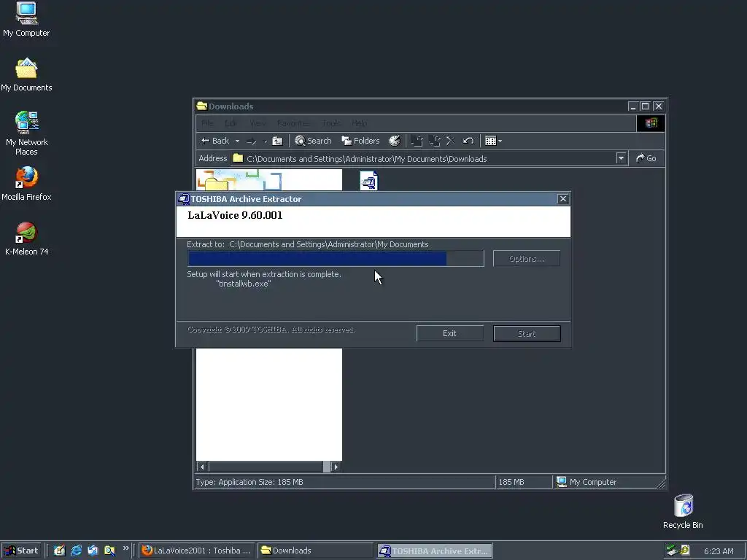Click the Downloads folder icon in title bar

coord(202,106)
